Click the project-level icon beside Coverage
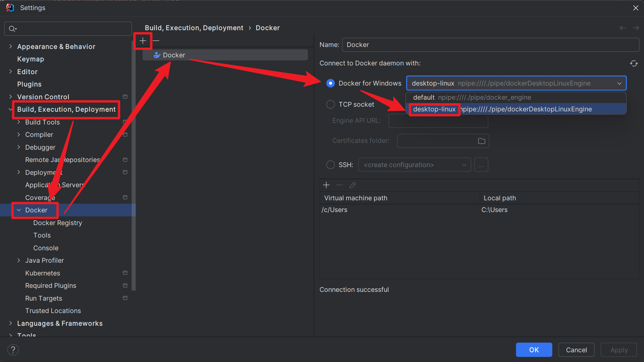This screenshot has height=362, width=644. pyautogui.click(x=125, y=197)
